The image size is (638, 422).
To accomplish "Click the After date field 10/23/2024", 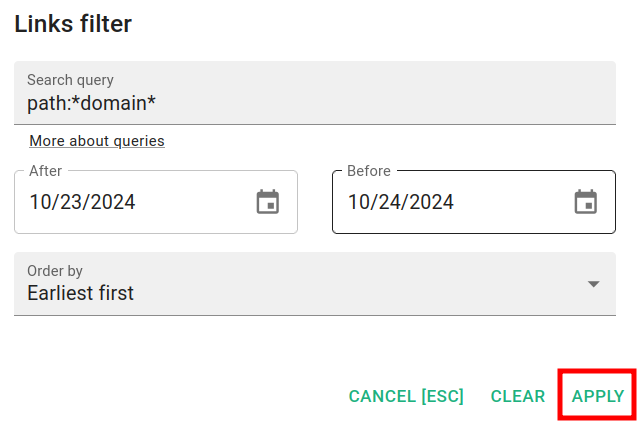I will 82,202.
